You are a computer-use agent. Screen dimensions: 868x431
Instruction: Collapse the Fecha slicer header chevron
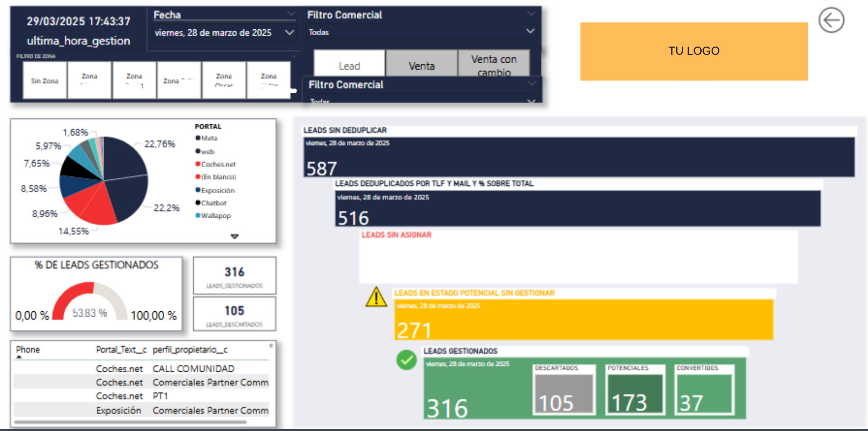(291, 14)
